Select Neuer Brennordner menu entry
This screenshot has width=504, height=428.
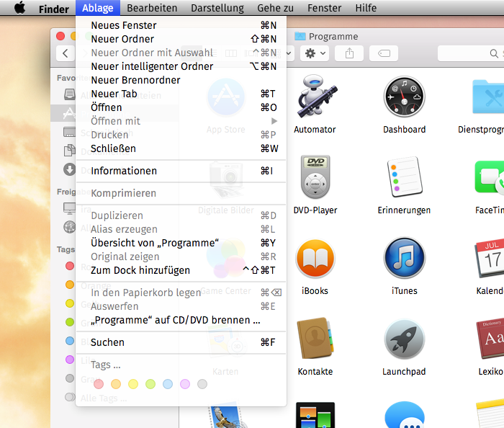(x=181, y=80)
